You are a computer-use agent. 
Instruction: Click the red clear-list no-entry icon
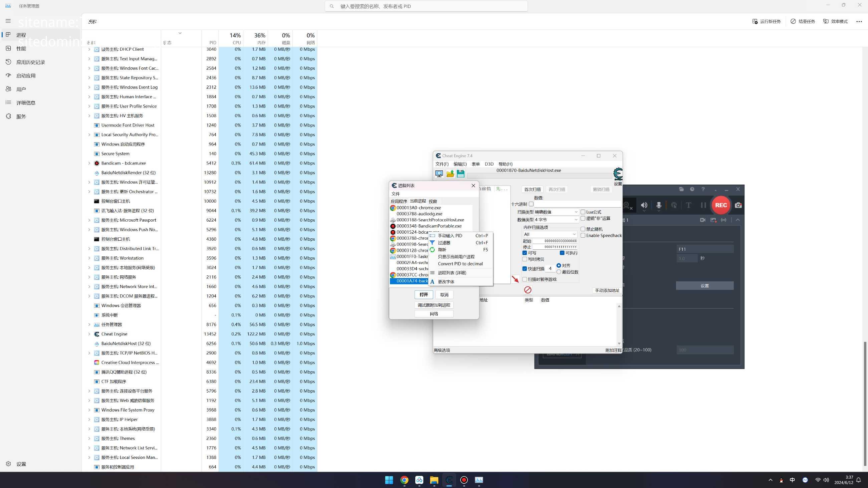coord(528,290)
